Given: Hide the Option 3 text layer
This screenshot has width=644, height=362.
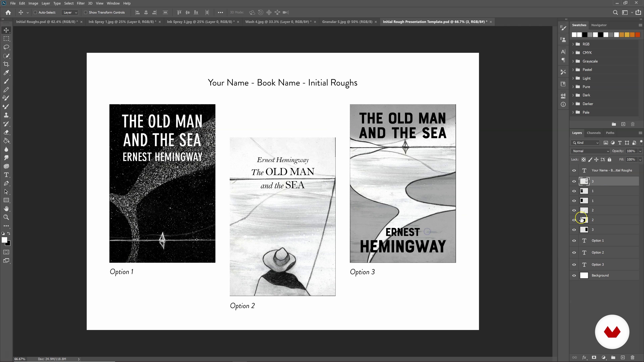Looking at the screenshot, I should (x=574, y=265).
